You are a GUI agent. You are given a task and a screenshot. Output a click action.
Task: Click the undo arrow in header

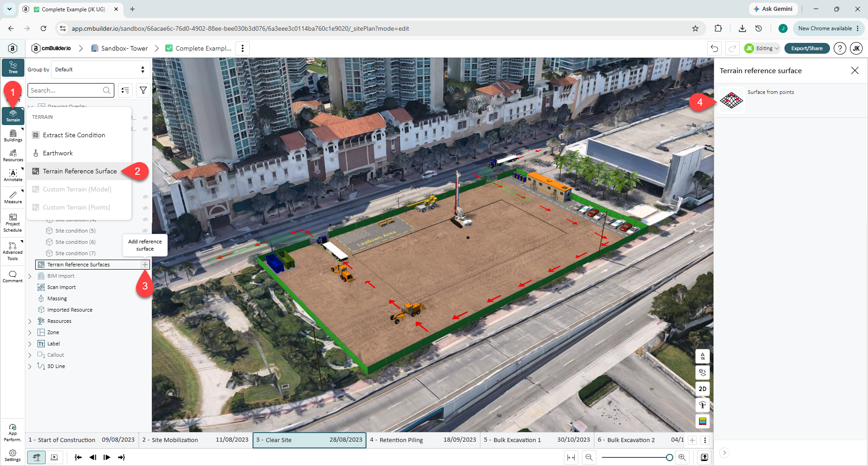tap(714, 48)
